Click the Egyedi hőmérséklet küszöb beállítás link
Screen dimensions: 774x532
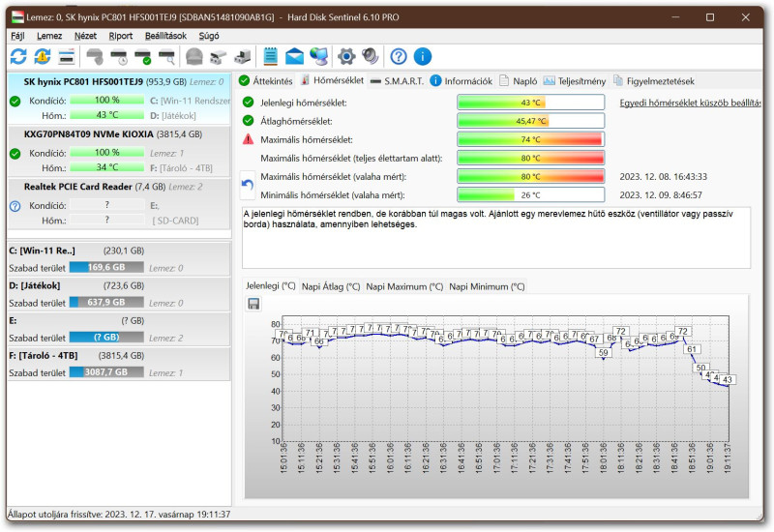690,103
